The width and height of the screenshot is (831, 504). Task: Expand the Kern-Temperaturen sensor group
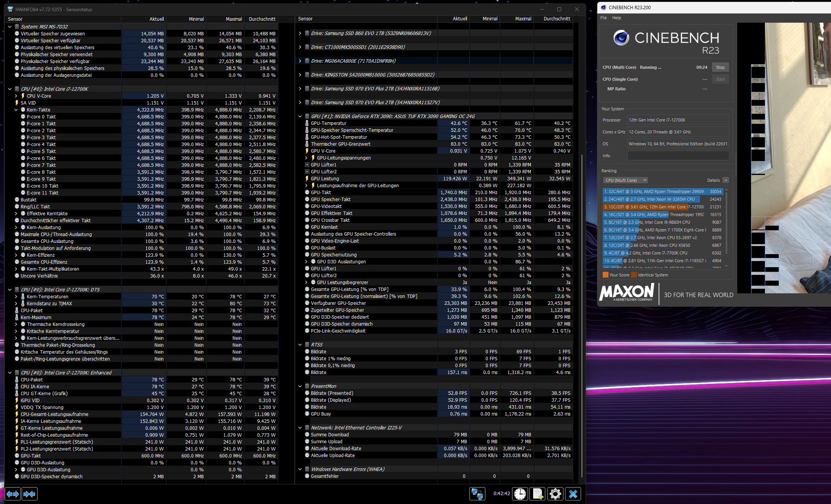[16, 297]
